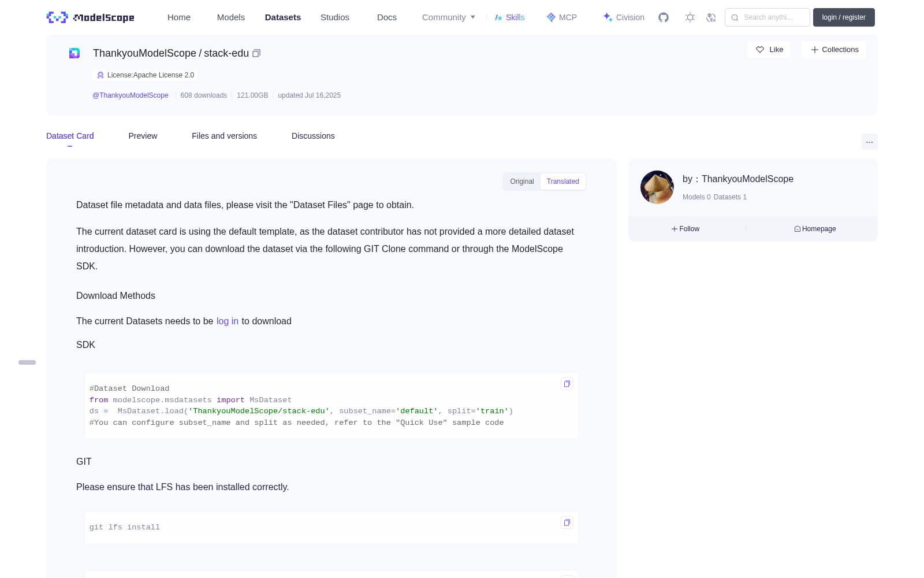
Task: Select the Discussions tab
Action: point(313,136)
